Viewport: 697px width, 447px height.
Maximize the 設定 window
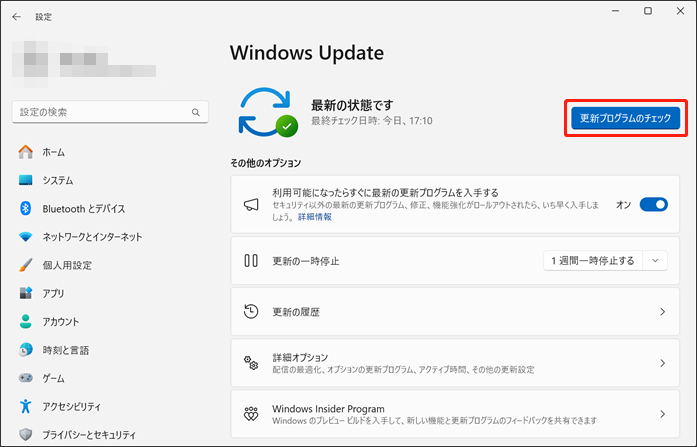[x=648, y=11]
